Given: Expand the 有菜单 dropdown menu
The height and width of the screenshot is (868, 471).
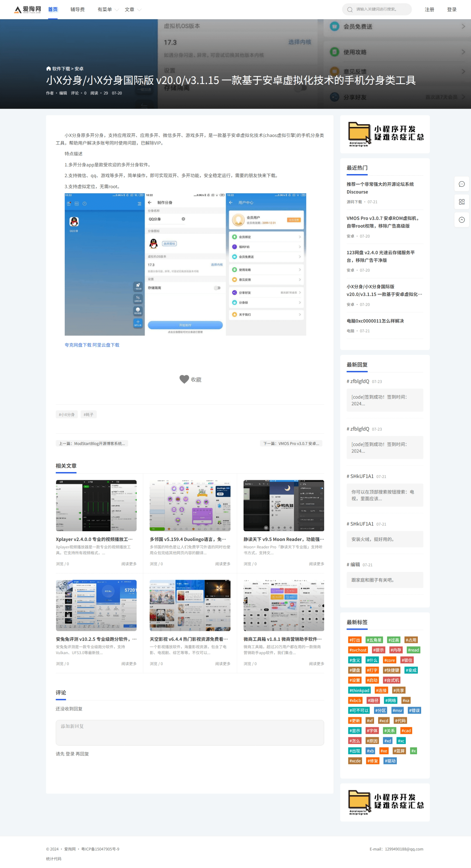Looking at the screenshot, I should click(x=108, y=9).
